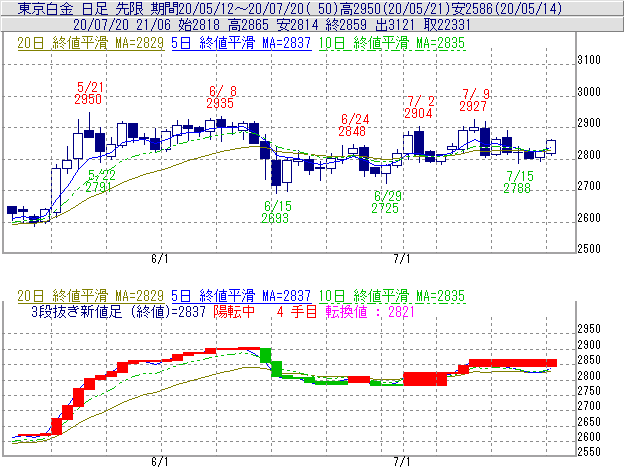This screenshot has width=624, height=474.
Task: Click the 2500 price axis label in upper chart
Action: pyautogui.click(x=589, y=249)
